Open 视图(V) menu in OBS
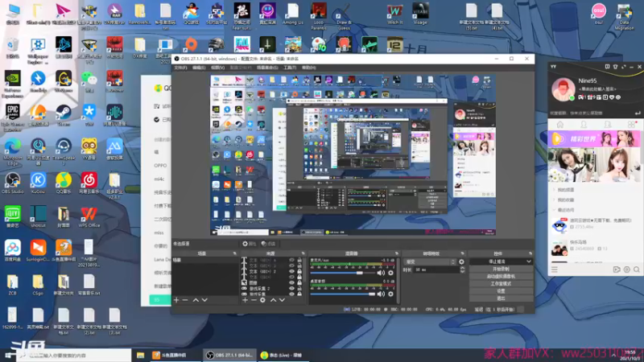The height and width of the screenshot is (362, 644). 217,68
